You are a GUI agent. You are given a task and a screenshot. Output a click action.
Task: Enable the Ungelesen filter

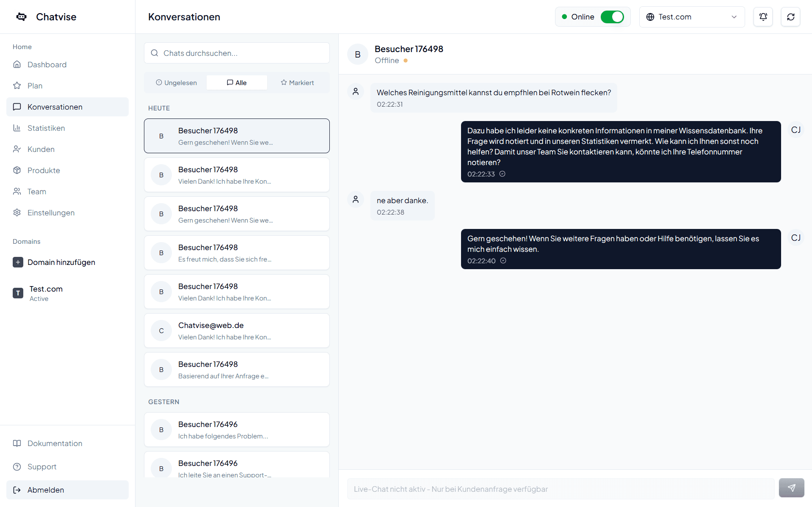click(176, 82)
